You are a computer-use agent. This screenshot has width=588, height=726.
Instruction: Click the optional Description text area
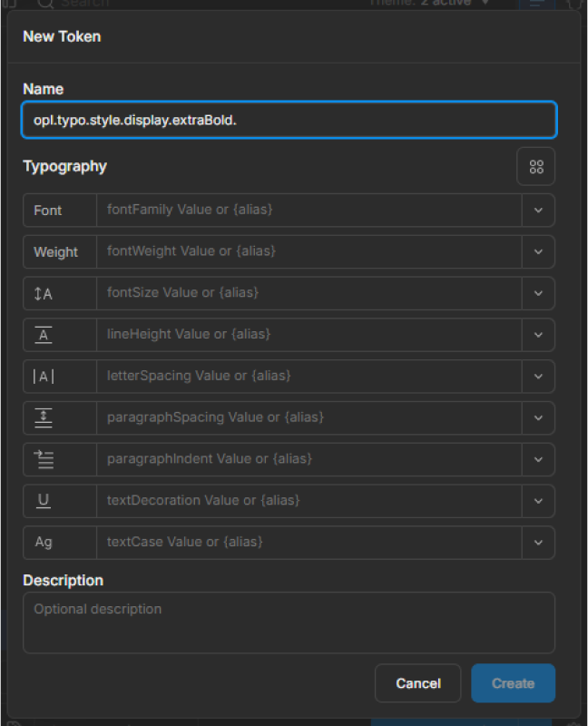tap(289, 623)
